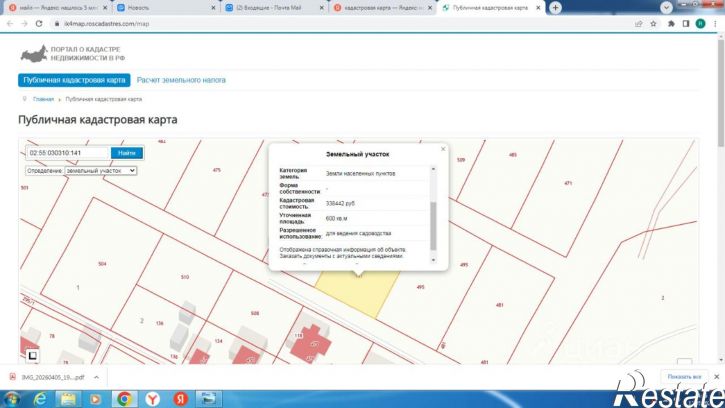
Task: Switch to the кадастровая карта Яндекс tab
Action: (x=381, y=8)
